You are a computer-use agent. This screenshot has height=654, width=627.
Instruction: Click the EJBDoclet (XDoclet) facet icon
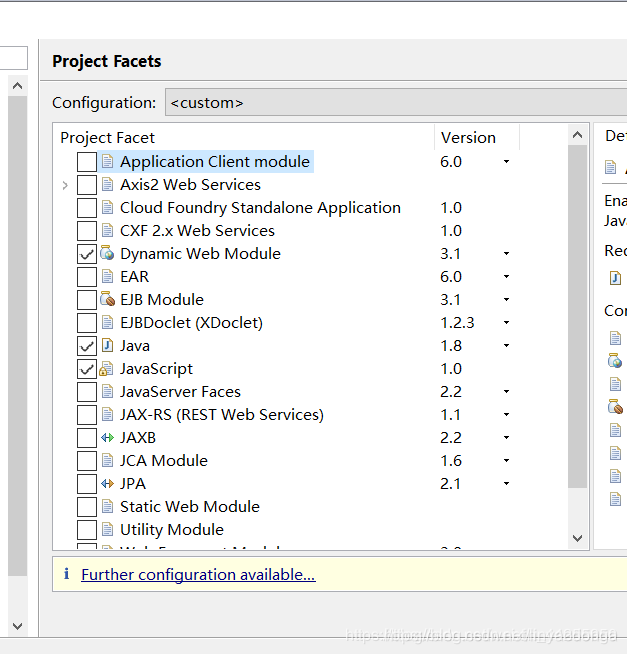pyautogui.click(x=108, y=322)
